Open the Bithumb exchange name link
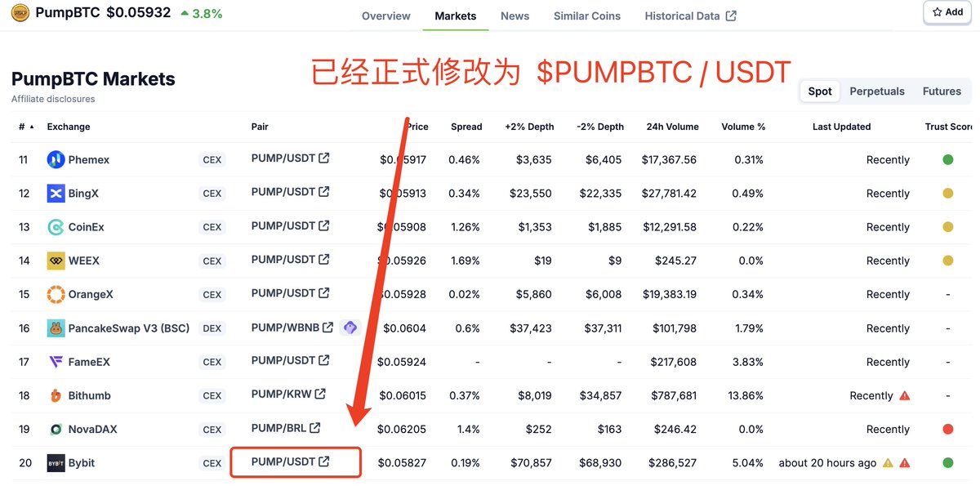The image size is (980, 486). pyautogui.click(x=90, y=395)
